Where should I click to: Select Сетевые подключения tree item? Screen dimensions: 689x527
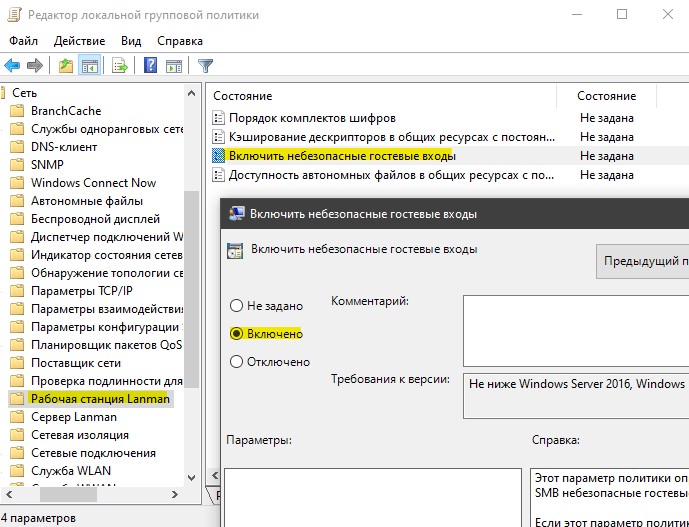click(x=93, y=453)
